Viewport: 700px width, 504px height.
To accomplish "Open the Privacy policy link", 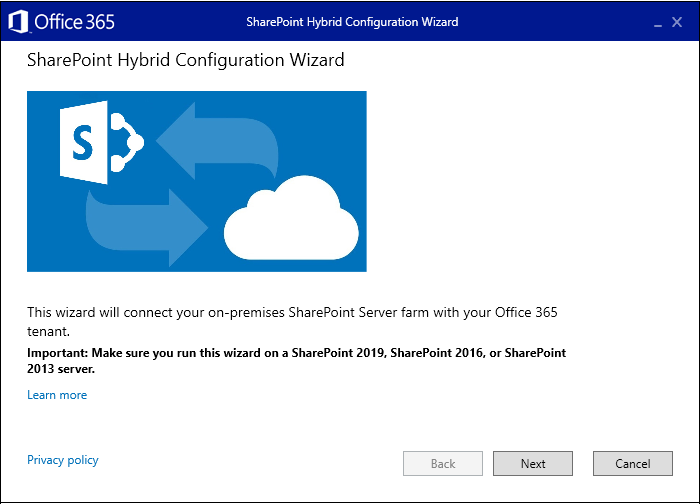I will pyautogui.click(x=62, y=460).
